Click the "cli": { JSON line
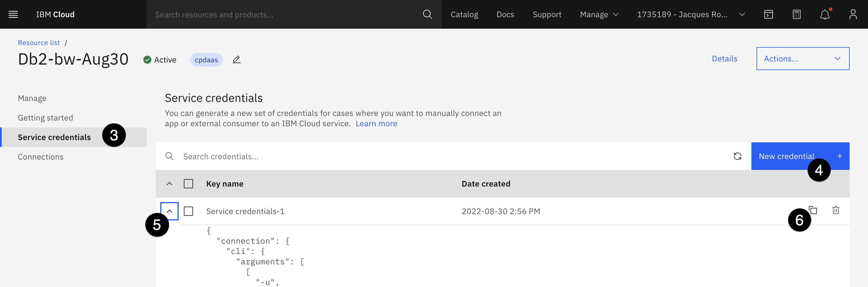This screenshot has width=868, height=287. coord(246,251)
